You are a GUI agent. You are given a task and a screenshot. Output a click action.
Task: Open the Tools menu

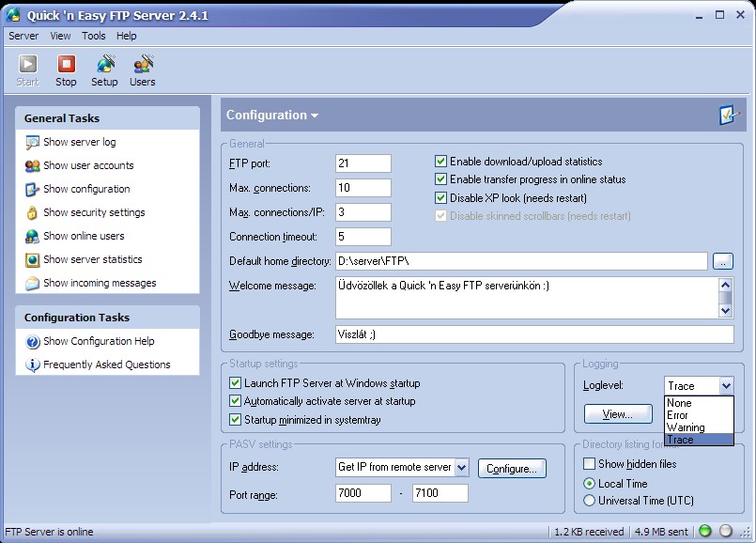(x=94, y=36)
